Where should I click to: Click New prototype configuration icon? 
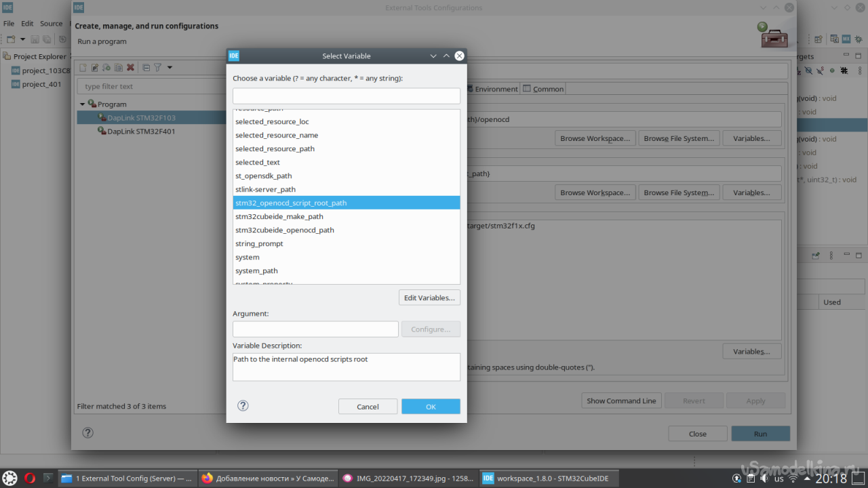click(95, 68)
